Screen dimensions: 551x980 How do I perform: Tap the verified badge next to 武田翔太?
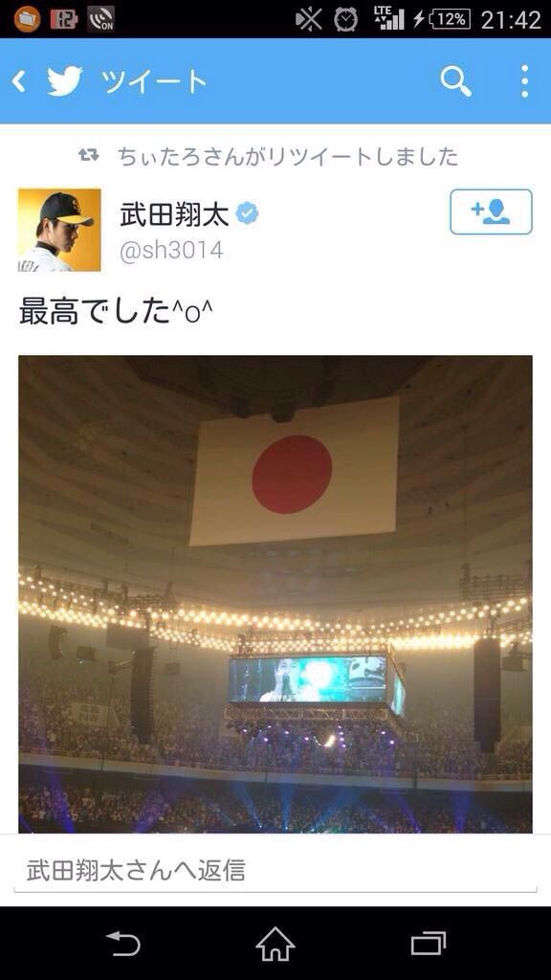pos(248,213)
